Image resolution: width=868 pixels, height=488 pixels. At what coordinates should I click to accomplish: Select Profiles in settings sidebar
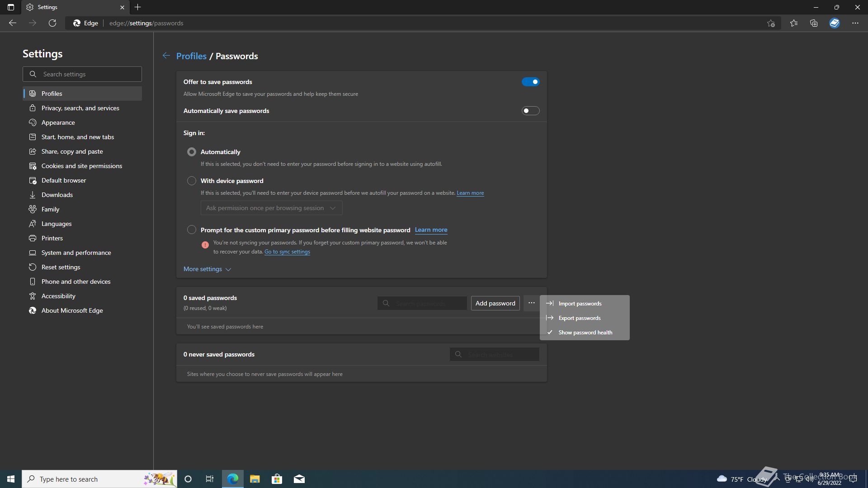pos(82,94)
